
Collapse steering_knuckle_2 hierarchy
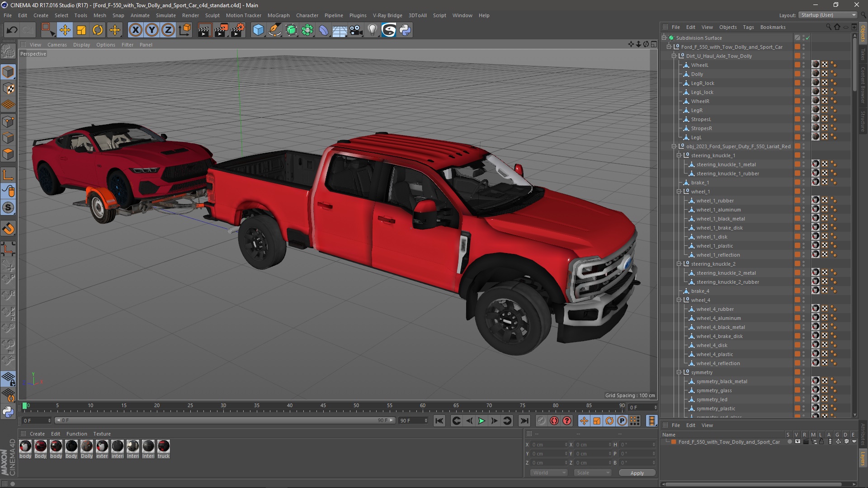tap(679, 264)
